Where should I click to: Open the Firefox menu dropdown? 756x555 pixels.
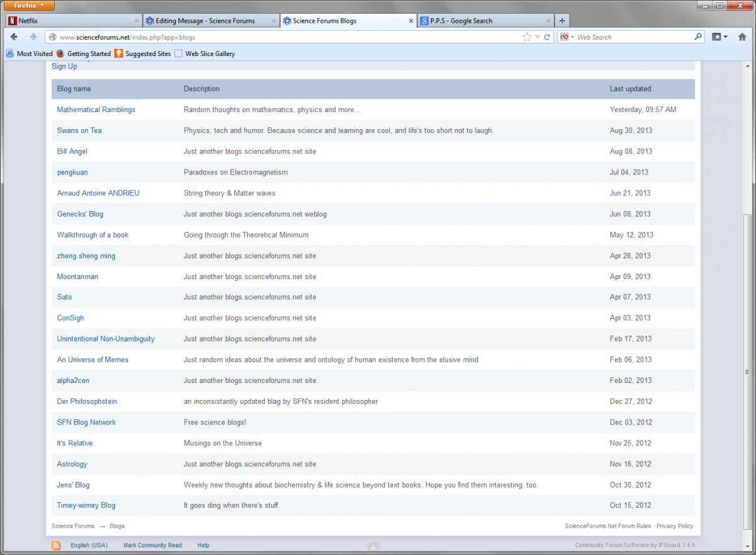pos(28,6)
